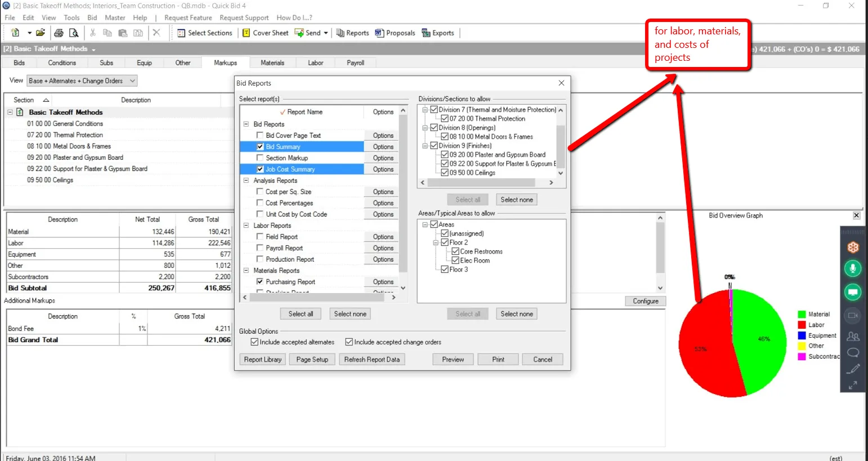Image resolution: width=868 pixels, height=461 pixels.
Task: Open bid file with folder icon
Action: click(41, 33)
